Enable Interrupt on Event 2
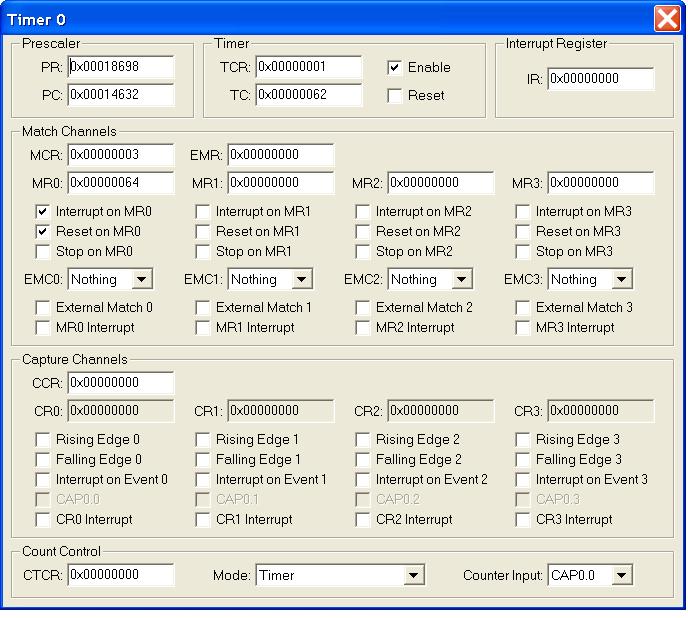 click(x=362, y=480)
